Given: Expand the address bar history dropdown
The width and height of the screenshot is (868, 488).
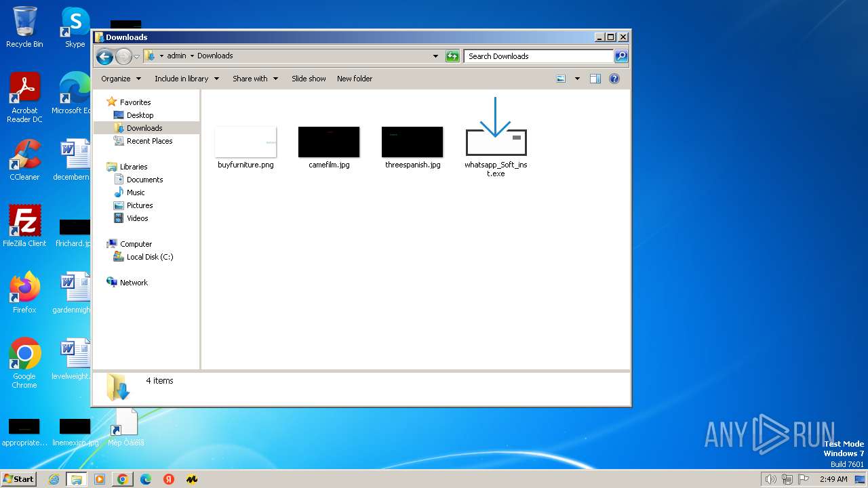Looking at the screenshot, I should pos(435,56).
